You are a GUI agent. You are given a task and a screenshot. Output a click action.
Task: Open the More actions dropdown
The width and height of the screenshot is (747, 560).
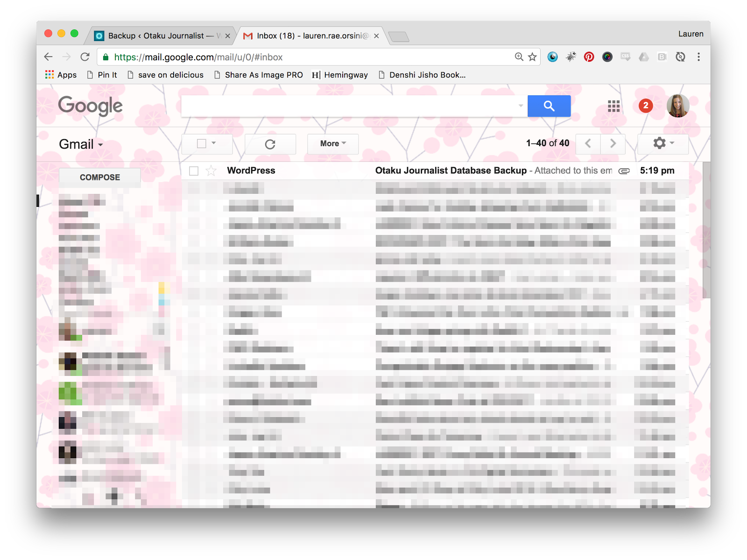point(332,144)
